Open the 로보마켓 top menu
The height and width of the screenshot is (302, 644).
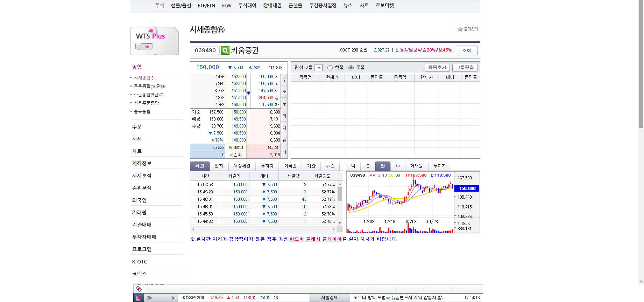(385, 6)
